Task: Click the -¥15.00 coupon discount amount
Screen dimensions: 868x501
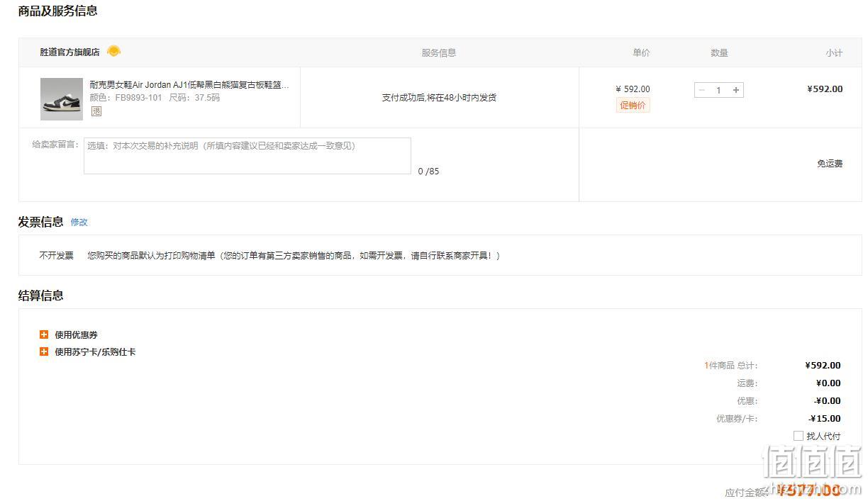Action: pos(825,418)
